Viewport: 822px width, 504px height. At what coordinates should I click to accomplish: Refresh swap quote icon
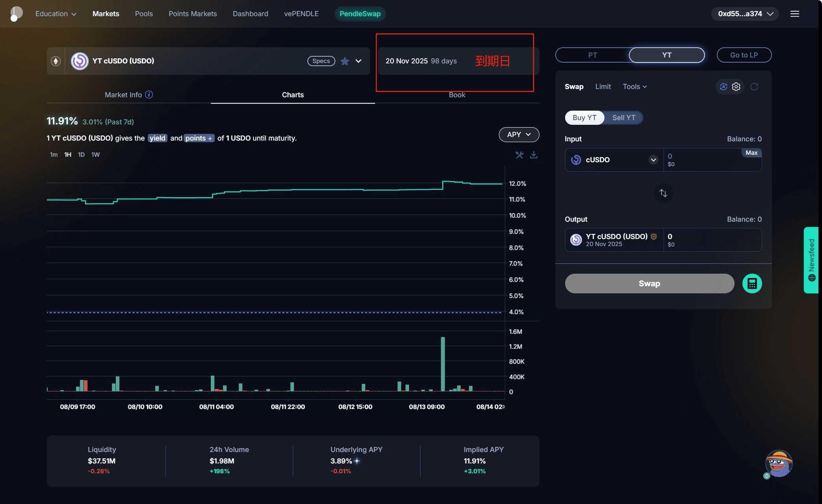pos(754,87)
